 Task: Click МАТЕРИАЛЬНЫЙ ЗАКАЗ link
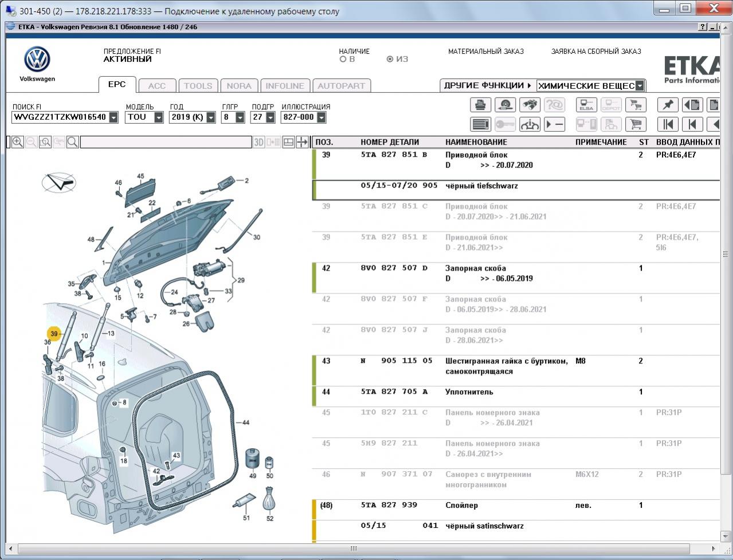pyautogui.click(x=486, y=52)
